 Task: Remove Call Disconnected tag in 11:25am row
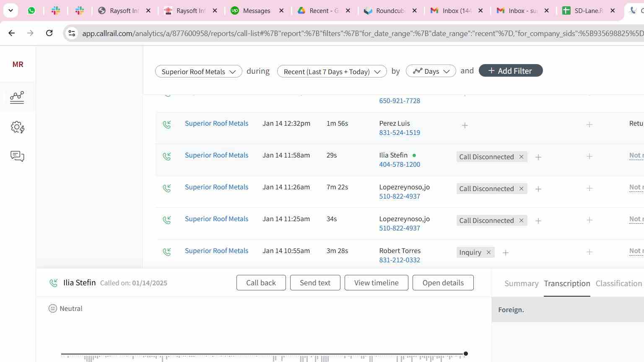521,220
